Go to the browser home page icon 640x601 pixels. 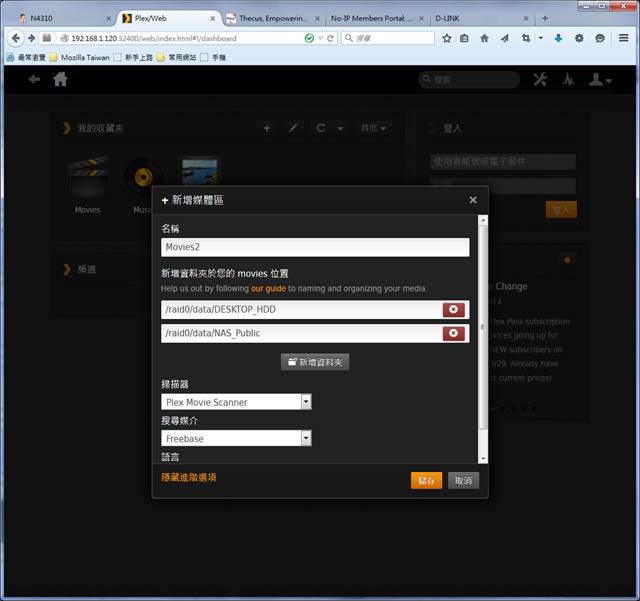(x=484, y=38)
